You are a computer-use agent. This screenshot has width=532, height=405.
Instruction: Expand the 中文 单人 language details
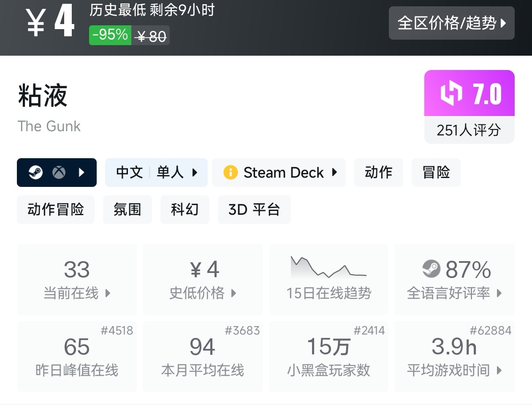coord(156,173)
